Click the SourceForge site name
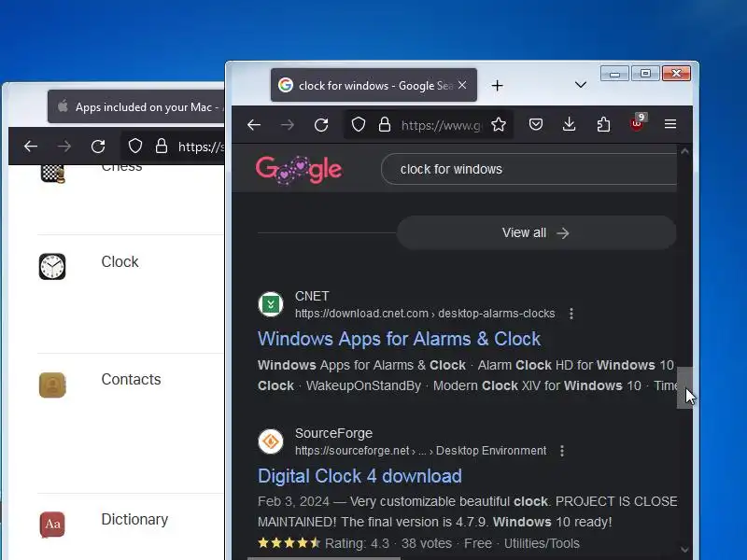747x560 pixels. coord(333,433)
